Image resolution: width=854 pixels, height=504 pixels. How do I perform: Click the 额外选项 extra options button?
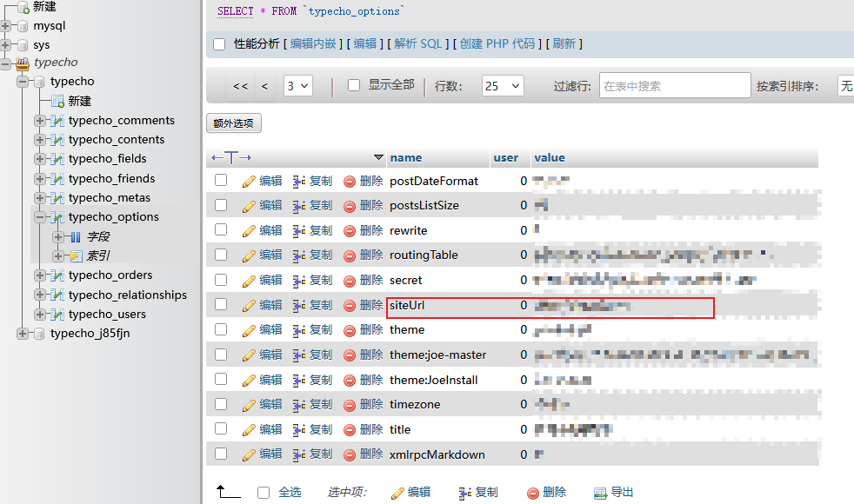(234, 123)
